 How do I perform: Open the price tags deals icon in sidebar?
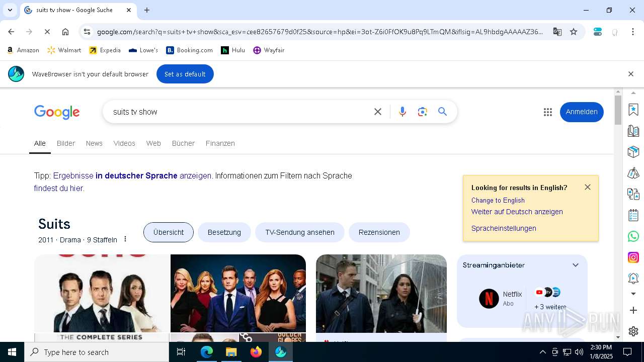pyautogui.click(x=633, y=173)
